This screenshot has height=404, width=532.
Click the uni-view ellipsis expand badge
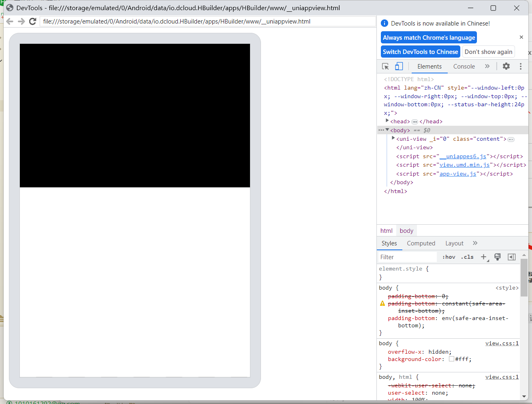[511, 139]
